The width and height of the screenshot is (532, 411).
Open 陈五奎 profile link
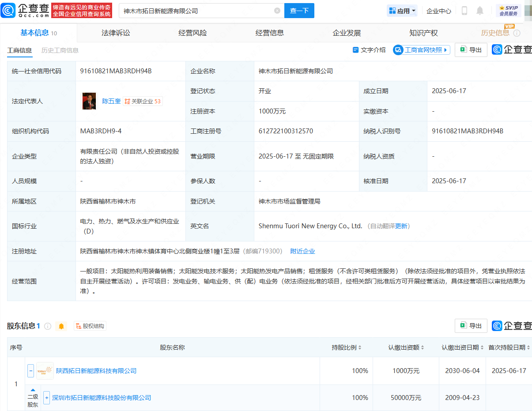coord(111,101)
